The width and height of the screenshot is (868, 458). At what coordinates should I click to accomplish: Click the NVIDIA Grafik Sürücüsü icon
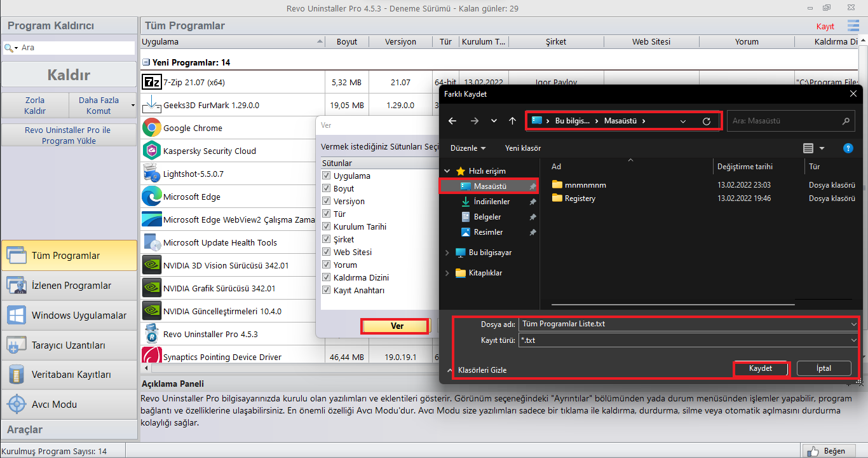(x=152, y=288)
